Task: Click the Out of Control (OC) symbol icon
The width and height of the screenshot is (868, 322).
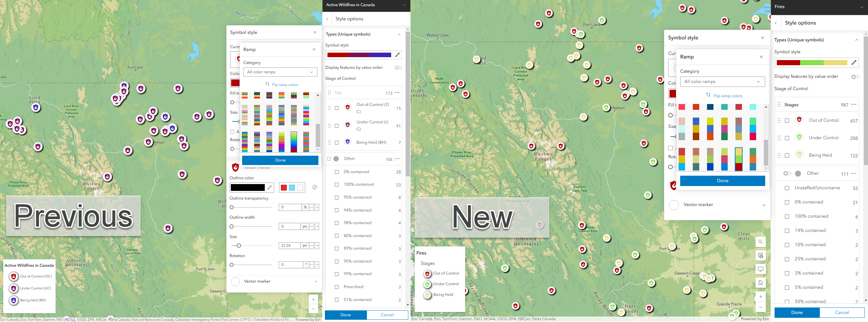Action: pyautogui.click(x=348, y=107)
